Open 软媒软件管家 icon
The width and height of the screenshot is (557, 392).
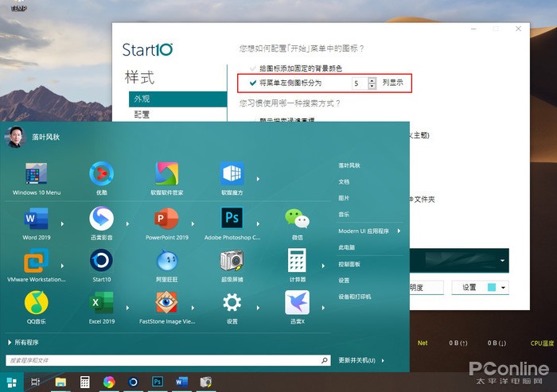tap(166, 173)
